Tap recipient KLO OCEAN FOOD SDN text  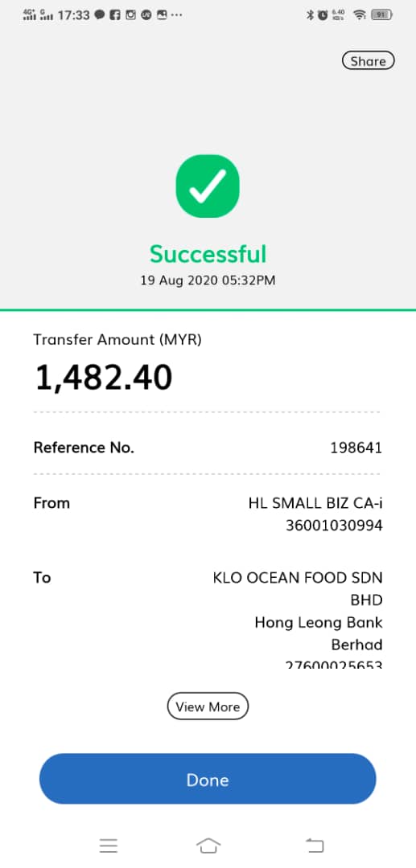[x=298, y=578]
